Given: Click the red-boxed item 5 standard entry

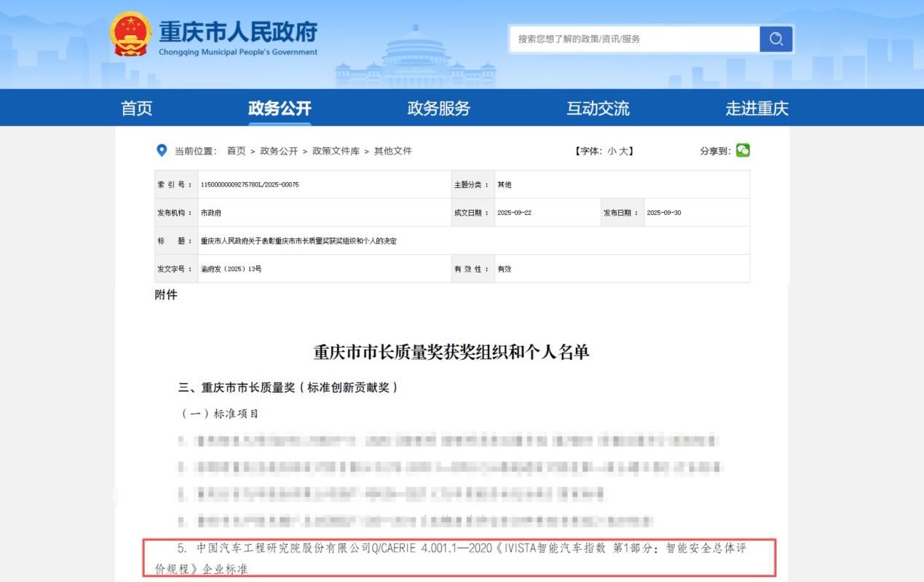Looking at the screenshot, I should pos(459,558).
